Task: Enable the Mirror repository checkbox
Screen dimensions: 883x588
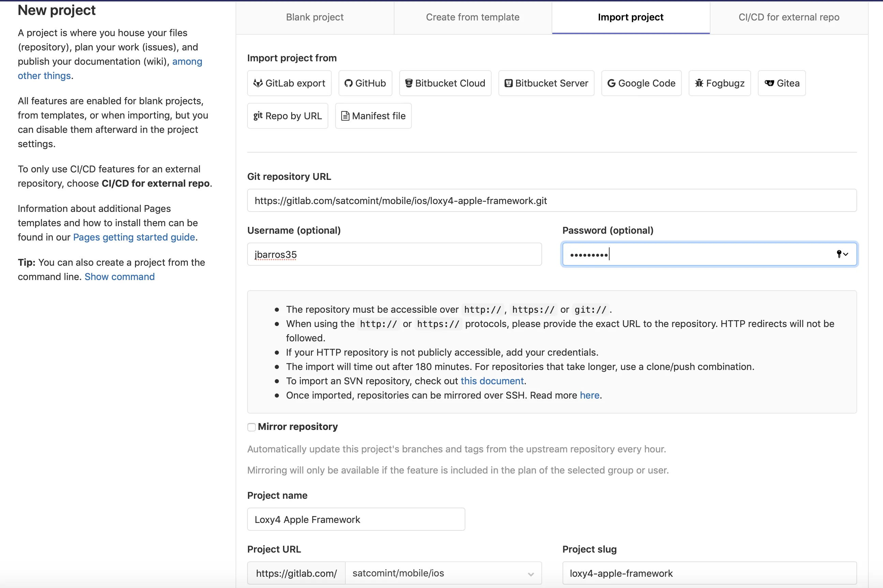Action: [251, 427]
